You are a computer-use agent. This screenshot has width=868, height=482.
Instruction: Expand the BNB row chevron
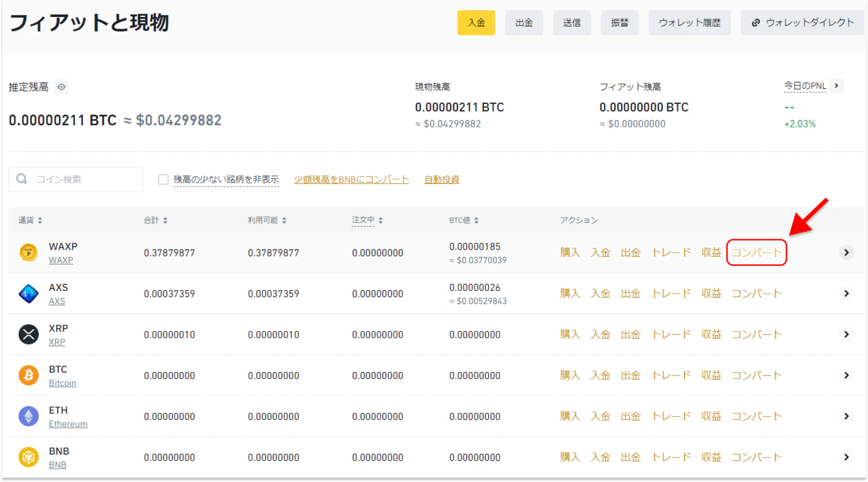coord(847,457)
